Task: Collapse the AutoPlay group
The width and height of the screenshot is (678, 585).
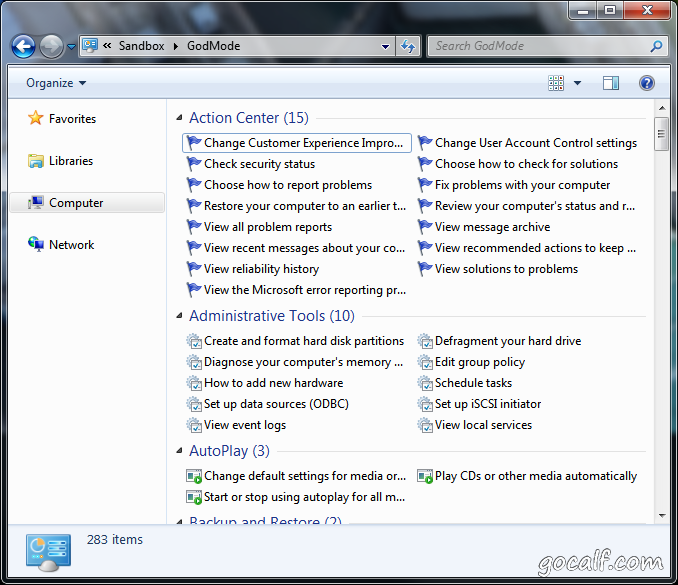Action: [179, 451]
